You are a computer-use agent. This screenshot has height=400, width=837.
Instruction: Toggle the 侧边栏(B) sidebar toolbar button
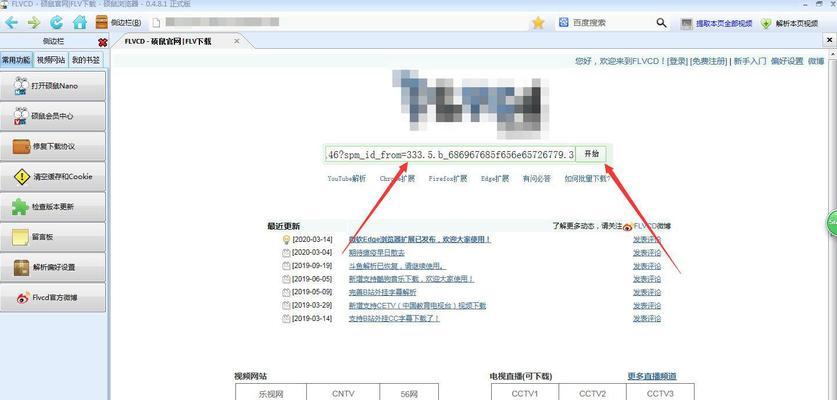[119, 22]
